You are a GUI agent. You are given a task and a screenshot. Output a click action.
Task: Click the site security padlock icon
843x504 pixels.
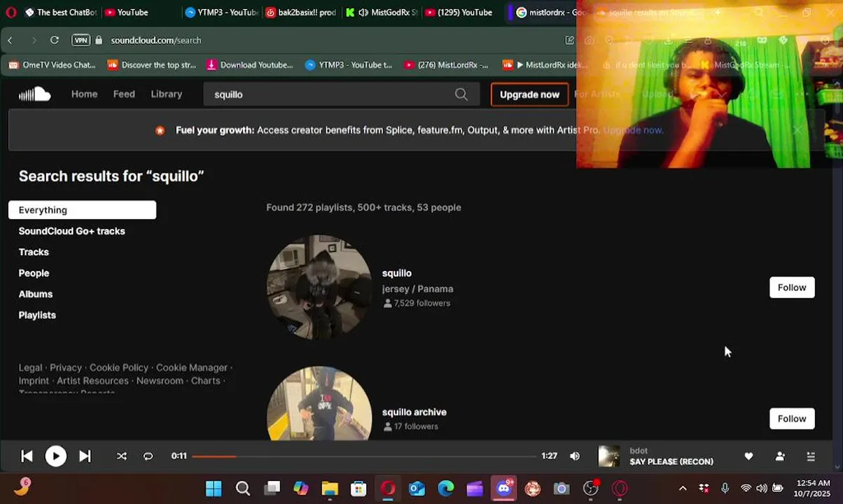(x=99, y=41)
